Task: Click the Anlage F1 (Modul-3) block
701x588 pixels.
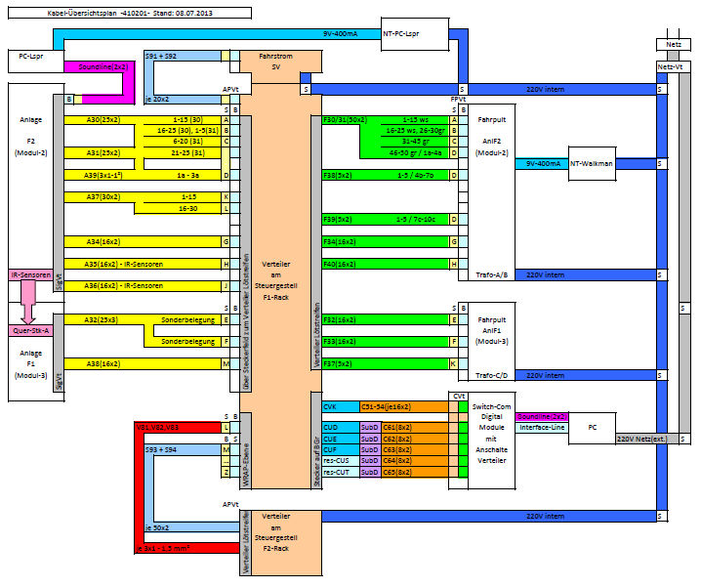Action: tap(30, 364)
